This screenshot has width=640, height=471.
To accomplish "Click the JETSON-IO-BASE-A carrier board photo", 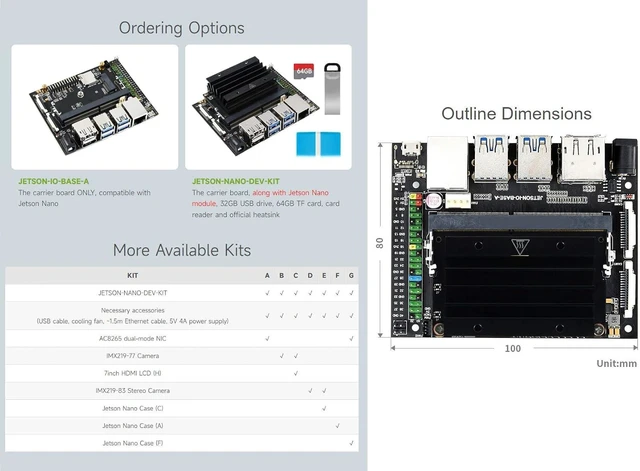I will click(x=94, y=107).
